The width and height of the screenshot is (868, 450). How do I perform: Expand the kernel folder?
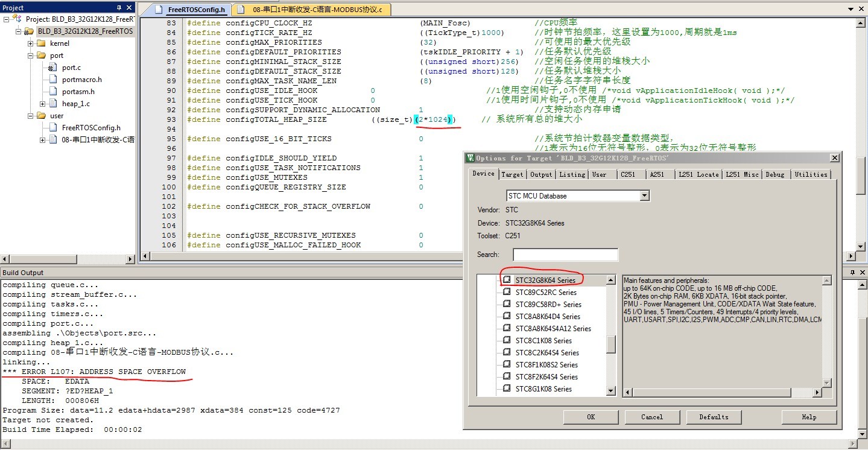click(x=30, y=43)
